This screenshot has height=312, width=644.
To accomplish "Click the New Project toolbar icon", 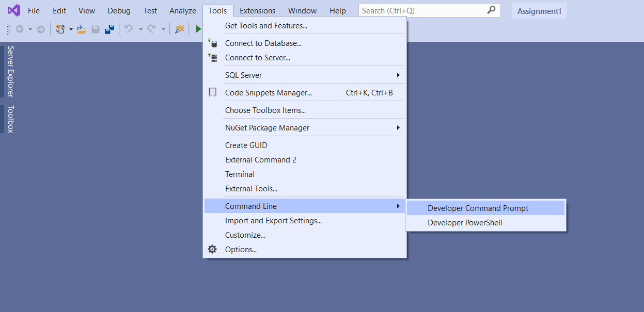I will click(60, 29).
